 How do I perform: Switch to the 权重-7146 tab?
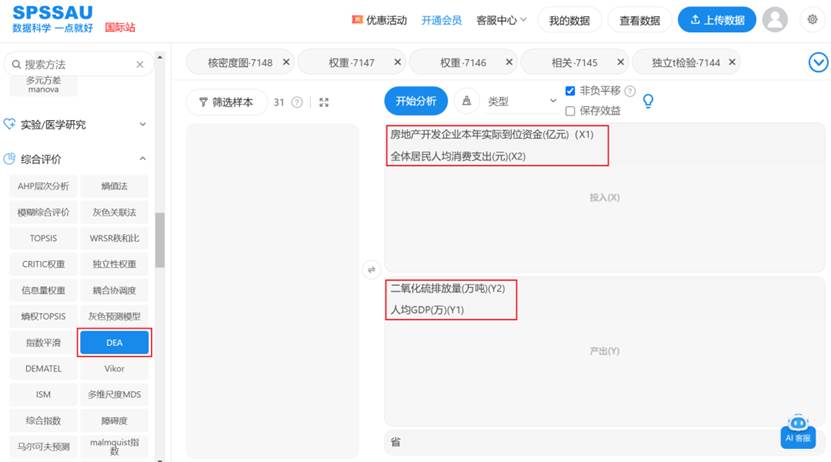click(463, 63)
